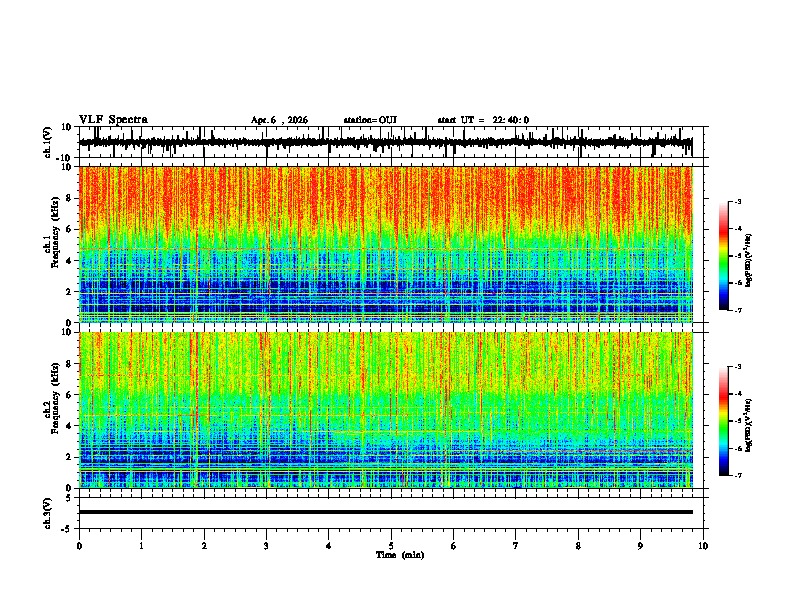Click time axis tick label "3"
Viewport: 792px width, 612px height.
coord(266,546)
